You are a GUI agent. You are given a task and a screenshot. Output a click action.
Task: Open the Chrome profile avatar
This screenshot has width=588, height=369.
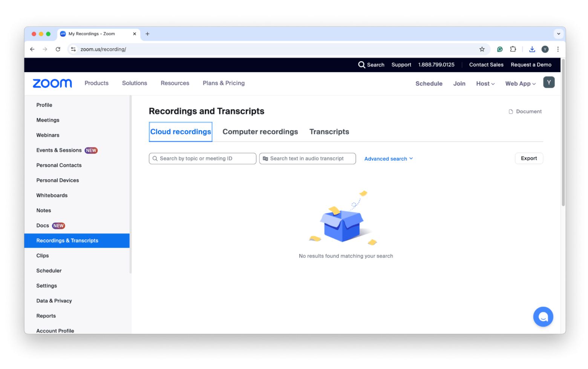tap(545, 49)
